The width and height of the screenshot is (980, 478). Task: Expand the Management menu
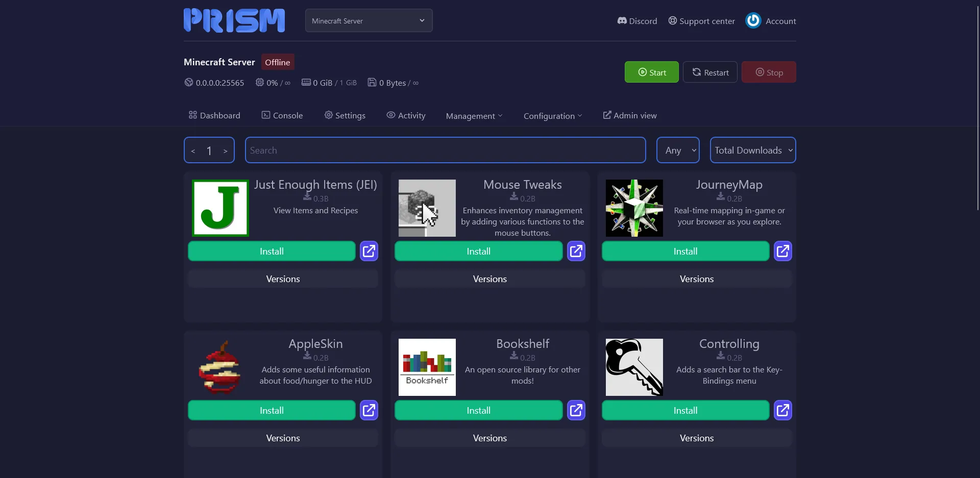tap(474, 116)
